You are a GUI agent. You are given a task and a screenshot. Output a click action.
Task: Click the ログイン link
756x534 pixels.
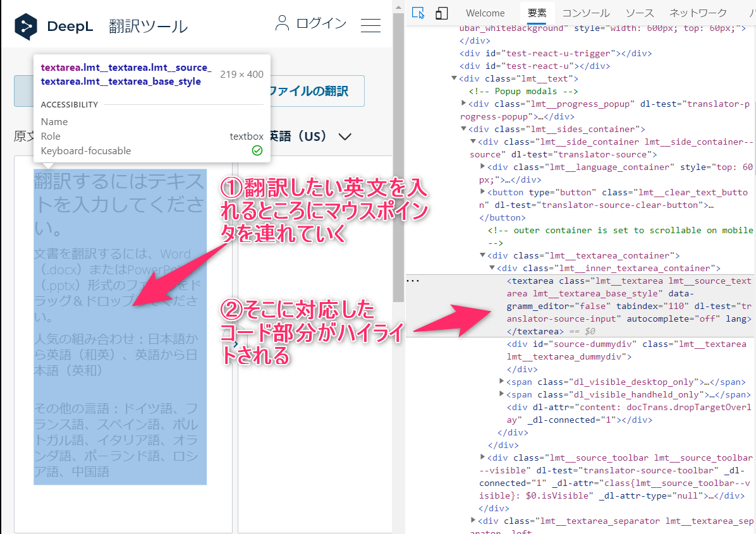(x=321, y=23)
